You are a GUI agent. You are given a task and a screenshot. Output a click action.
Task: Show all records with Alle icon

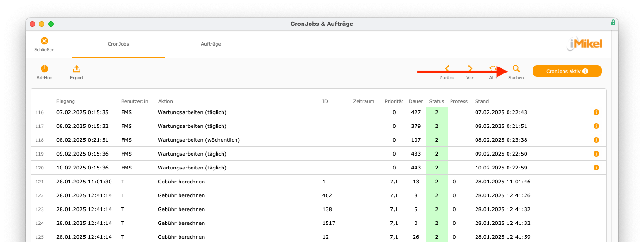493,68
